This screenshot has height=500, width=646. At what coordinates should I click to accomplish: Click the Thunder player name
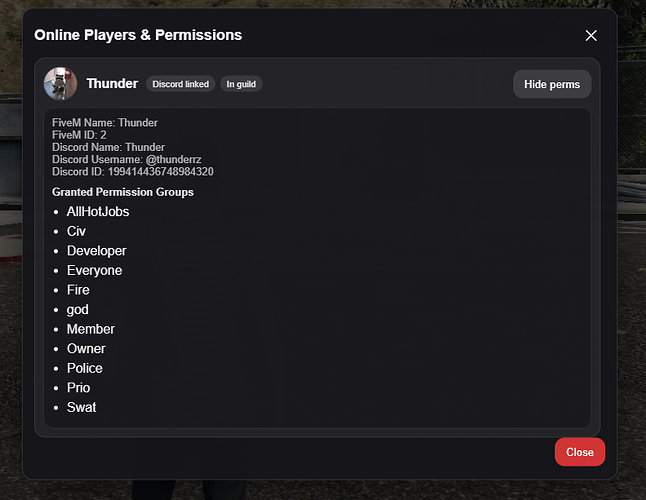[x=112, y=84]
